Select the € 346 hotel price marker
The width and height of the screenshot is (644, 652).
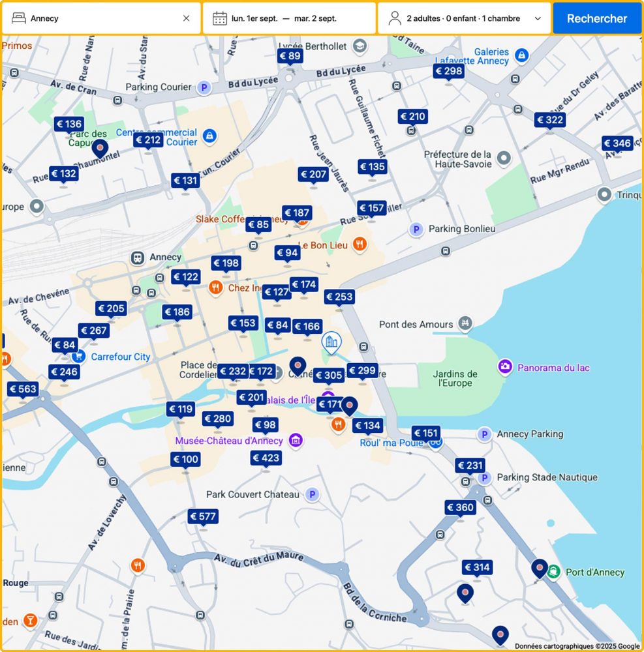617,143
